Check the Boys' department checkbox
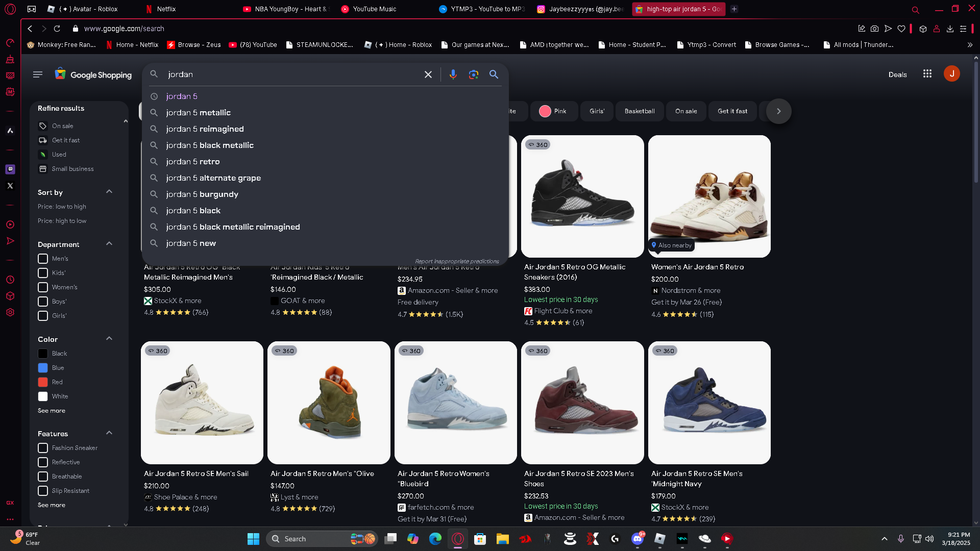Screen dimensions: 980x551 point(43,302)
